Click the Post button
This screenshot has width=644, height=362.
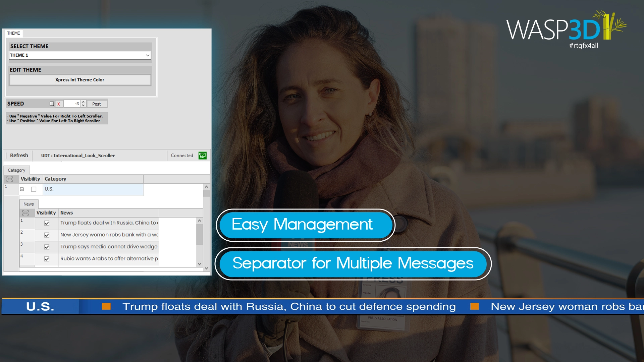click(97, 104)
